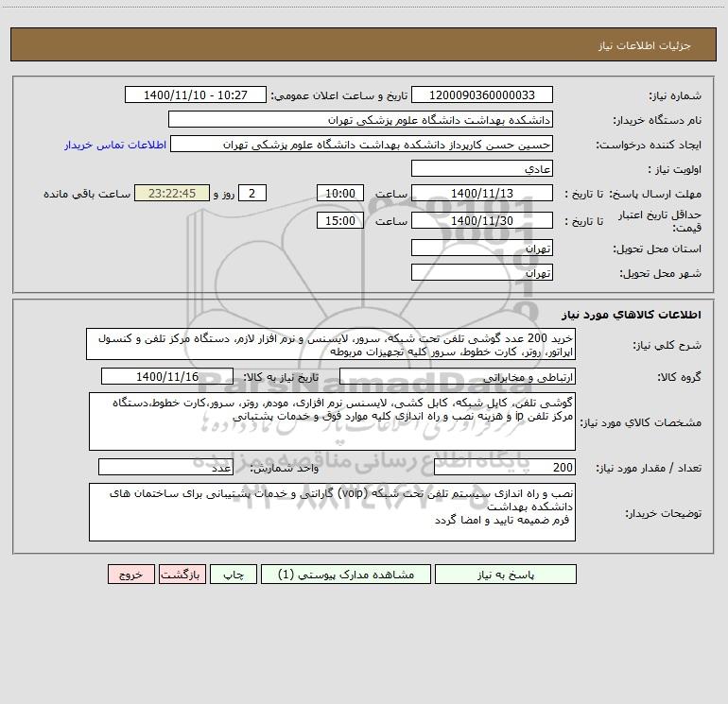
Task: Click the delivery city field 'تهران'
Action: 482,272
